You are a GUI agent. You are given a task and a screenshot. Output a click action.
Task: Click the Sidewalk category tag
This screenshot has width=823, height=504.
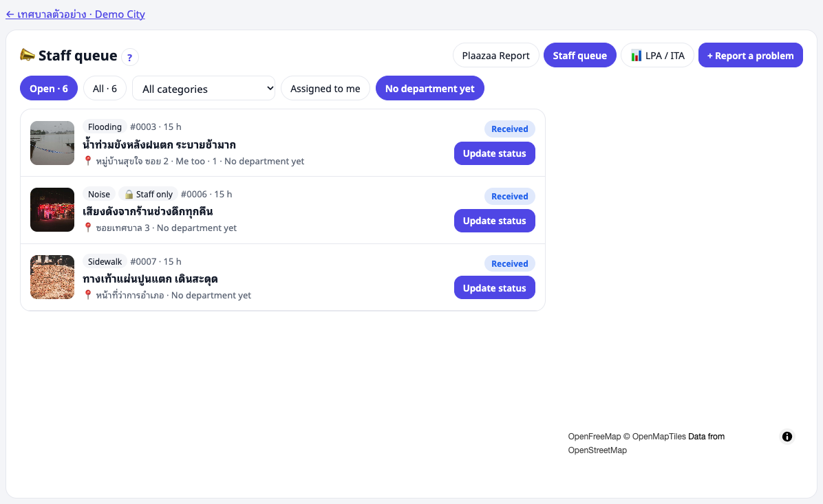coord(105,262)
